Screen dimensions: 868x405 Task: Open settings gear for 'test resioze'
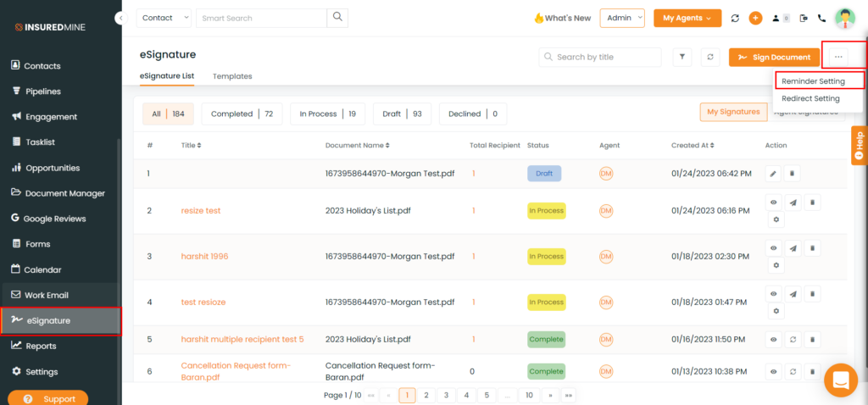pos(776,312)
